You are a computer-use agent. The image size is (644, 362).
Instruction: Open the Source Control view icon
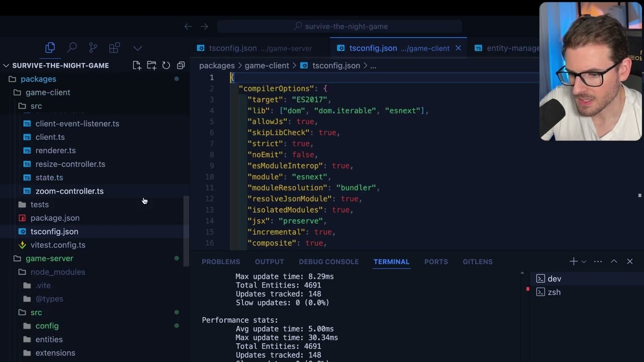[x=93, y=48]
